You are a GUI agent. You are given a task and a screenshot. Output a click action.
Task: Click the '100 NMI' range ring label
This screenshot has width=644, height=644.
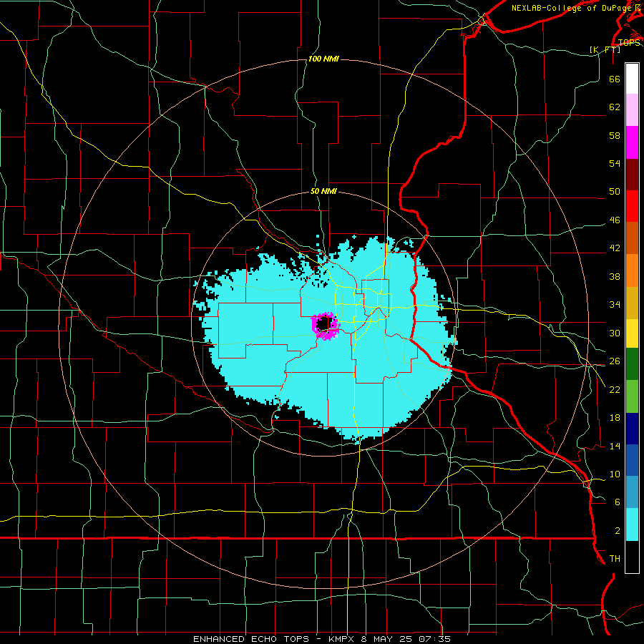pyautogui.click(x=323, y=59)
